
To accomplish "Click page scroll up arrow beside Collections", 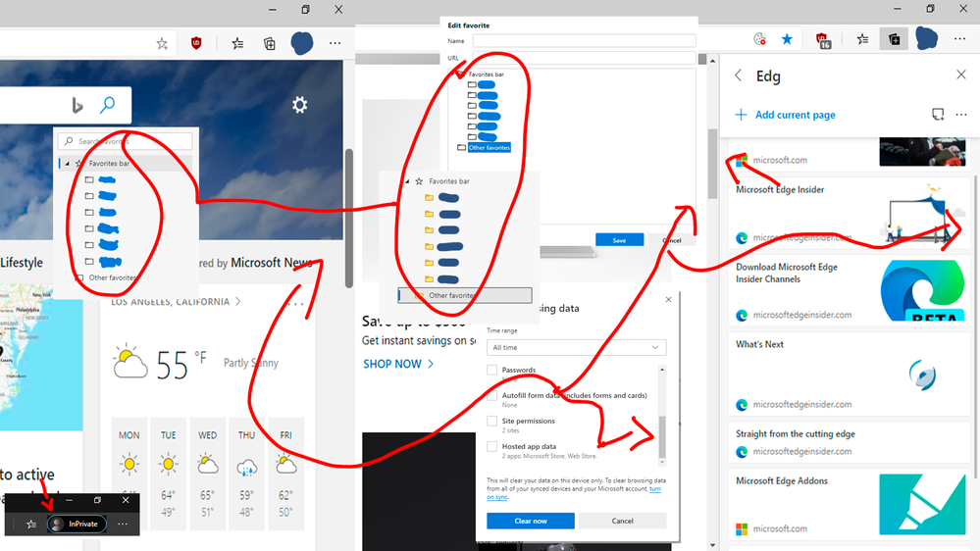I will 712,61.
